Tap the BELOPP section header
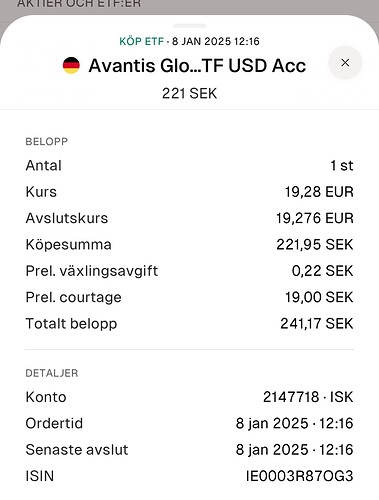This screenshot has width=379, height=500. (47, 141)
